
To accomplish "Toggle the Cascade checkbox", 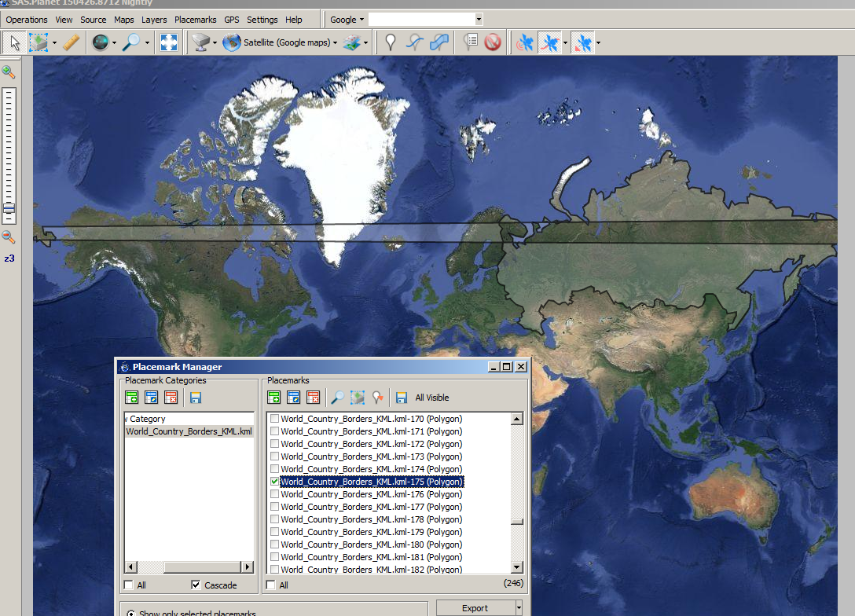I will pyautogui.click(x=196, y=585).
